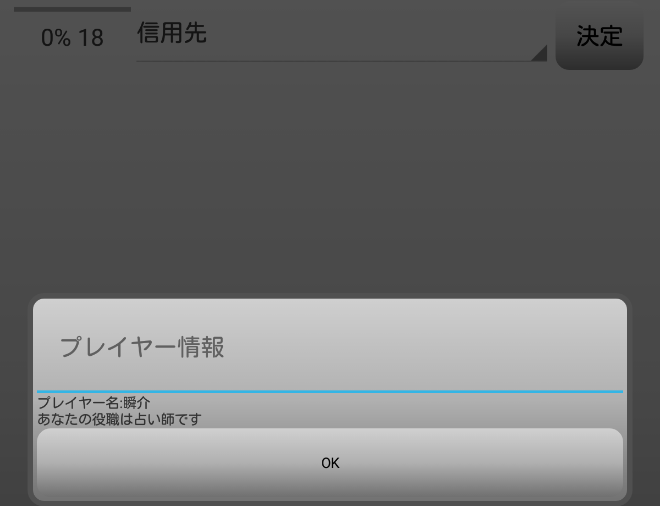Click the 信用先 label text
The image size is (660, 506).
click(x=172, y=33)
